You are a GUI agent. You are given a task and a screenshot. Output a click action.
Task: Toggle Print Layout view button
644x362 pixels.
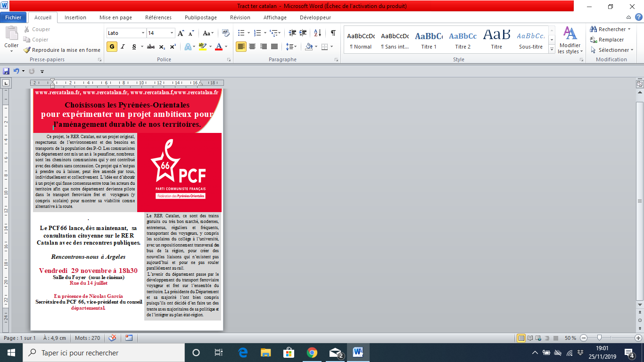pyautogui.click(x=521, y=338)
